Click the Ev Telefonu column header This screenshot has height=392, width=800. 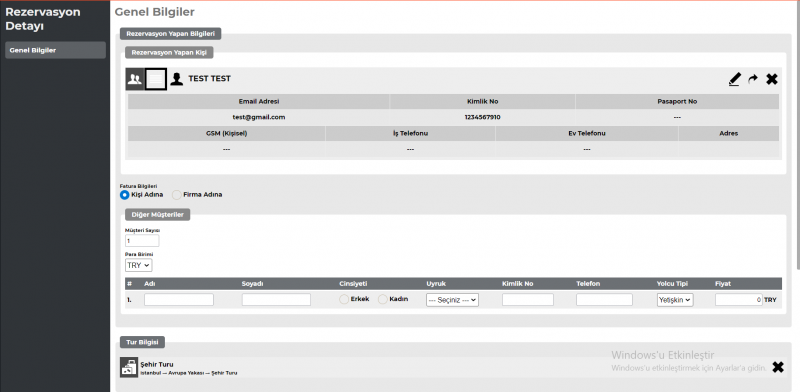pyautogui.click(x=587, y=133)
